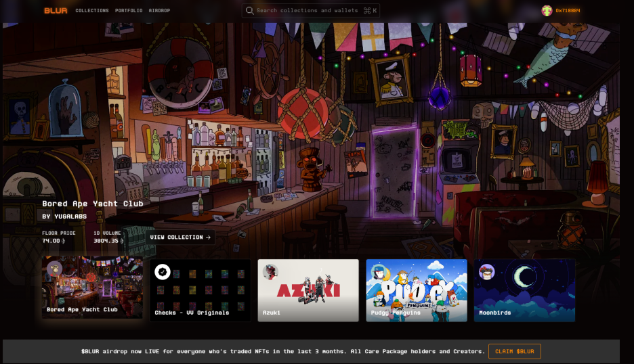Click the 1D volume value 3804.35
The width and height of the screenshot is (634, 364).
[106, 241]
